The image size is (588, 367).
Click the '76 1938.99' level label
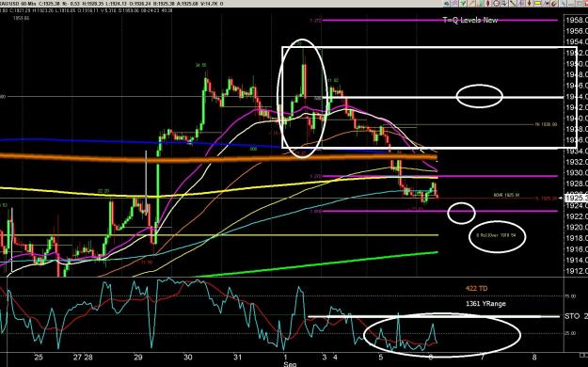[x=546, y=124]
